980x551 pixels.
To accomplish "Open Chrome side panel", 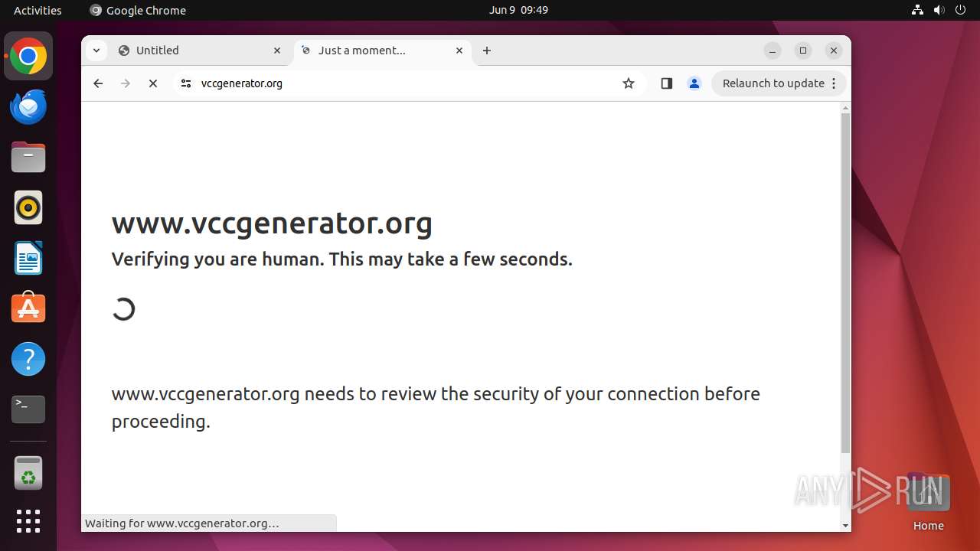I will 666,83.
